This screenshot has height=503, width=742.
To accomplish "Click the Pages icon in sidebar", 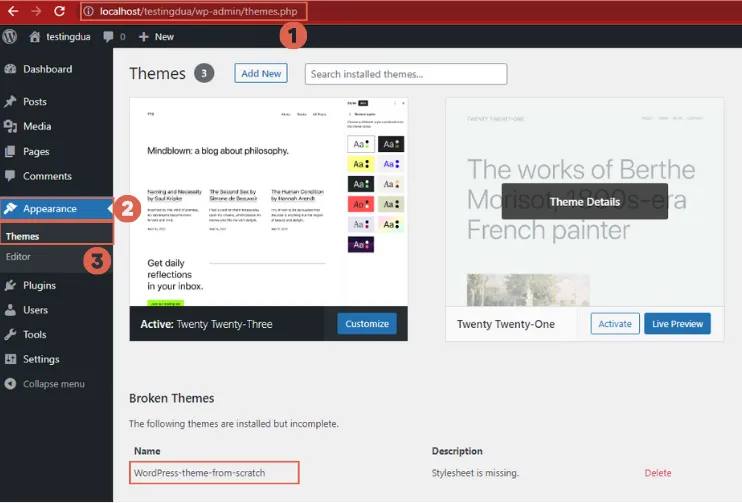I will pos(10,151).
